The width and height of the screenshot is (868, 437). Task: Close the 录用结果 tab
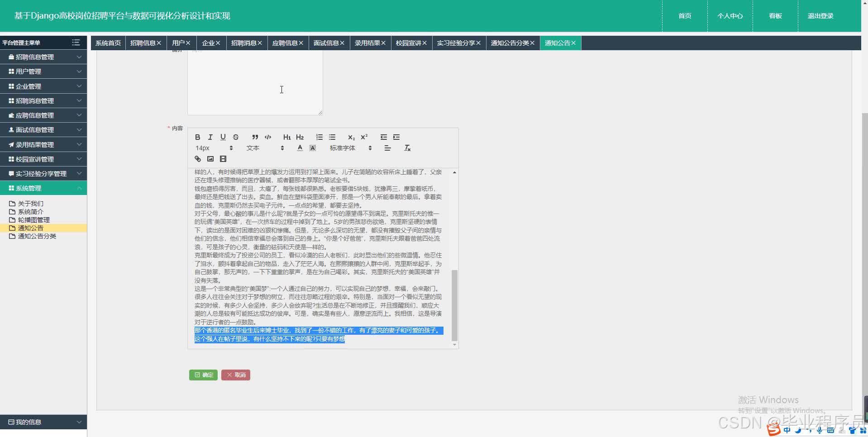coord(383,43)
